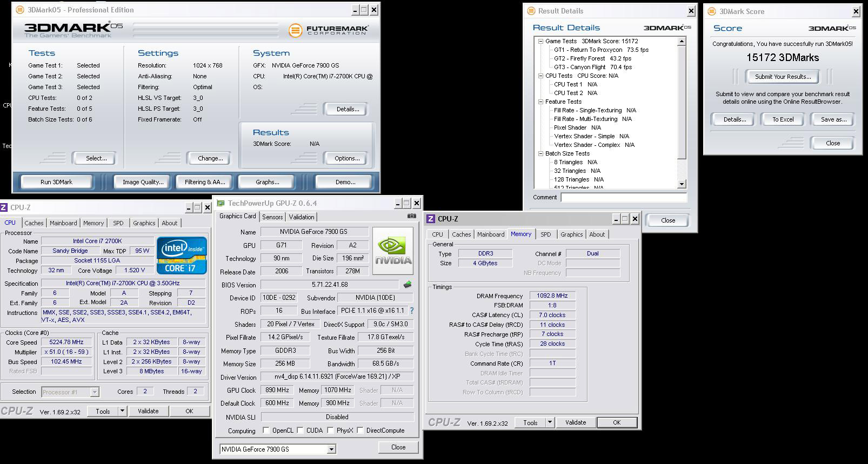Click the Image Quality button
The height and width of the screenshot is (464, 868).
tap(143, 182)
